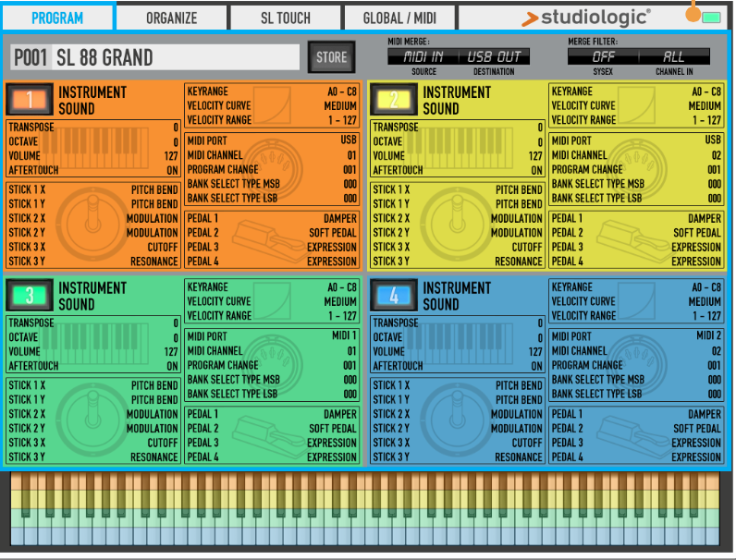Toggle zone 2 yellow enable button
Image resolution: width=736 pixels, height=560 pixels.
pyautogui.click(x=393, y=100)
